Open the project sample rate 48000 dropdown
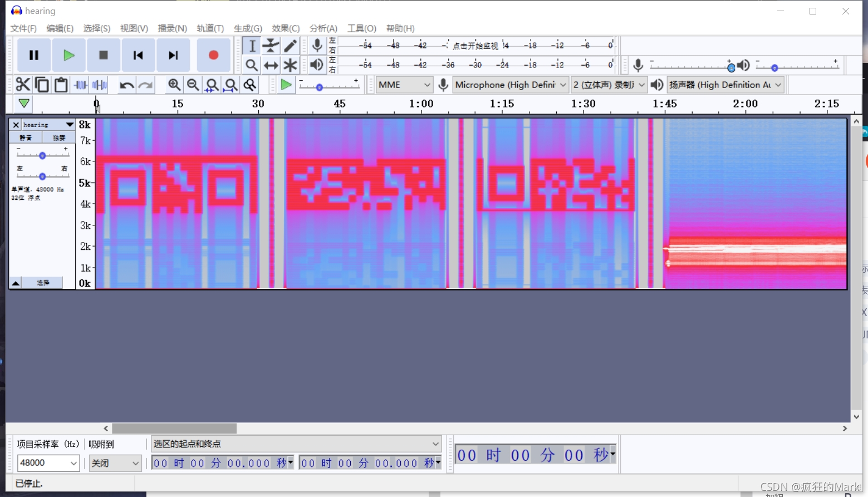 click(48, 463)
